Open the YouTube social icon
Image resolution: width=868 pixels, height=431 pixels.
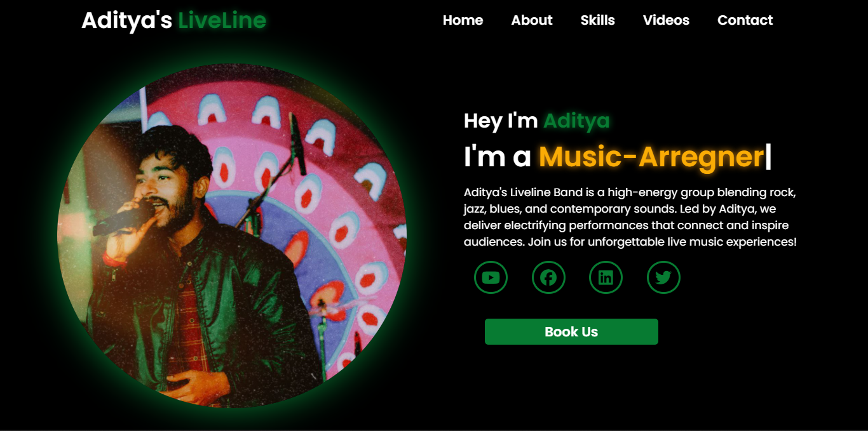(x=491, y=277)
